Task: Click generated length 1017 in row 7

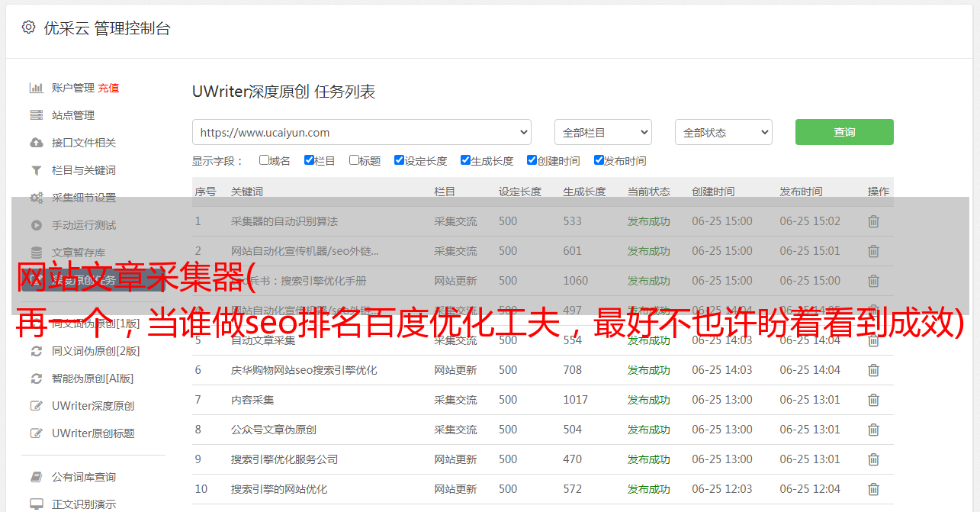Action: pyautogui.click(x=576, y=400)
